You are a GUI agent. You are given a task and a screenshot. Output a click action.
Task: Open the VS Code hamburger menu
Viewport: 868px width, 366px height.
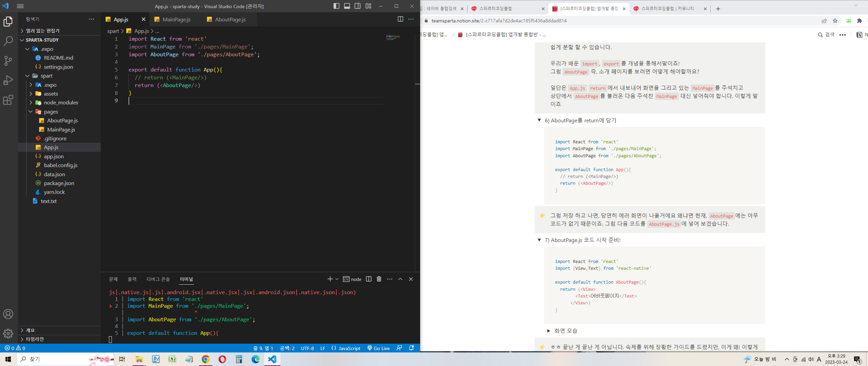pyautogui.click(x=20, y=6)
